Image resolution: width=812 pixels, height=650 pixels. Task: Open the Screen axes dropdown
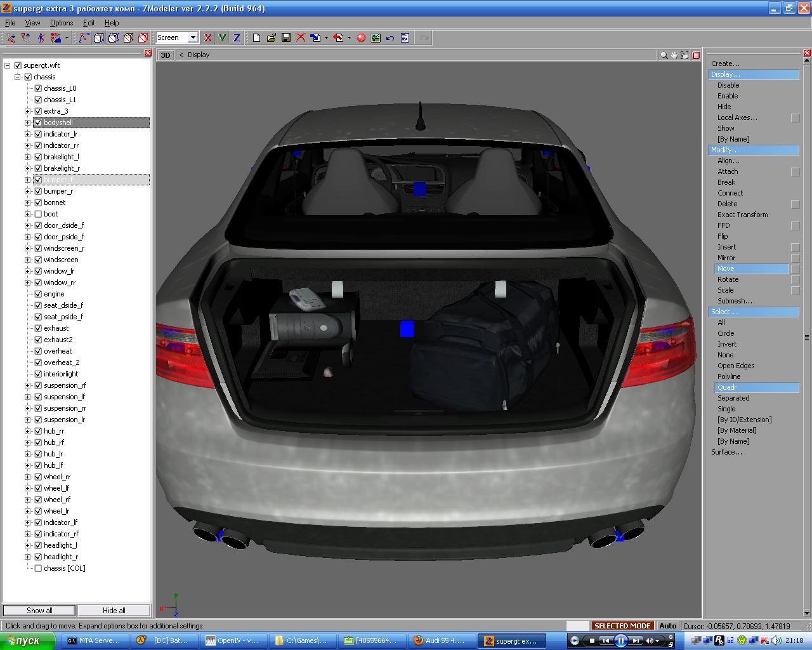point(193,38)
